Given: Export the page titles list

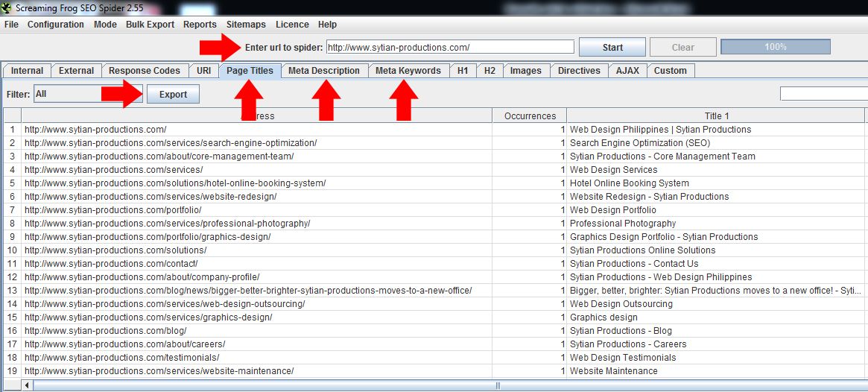Looking at the screenshot, I should 173,95.
